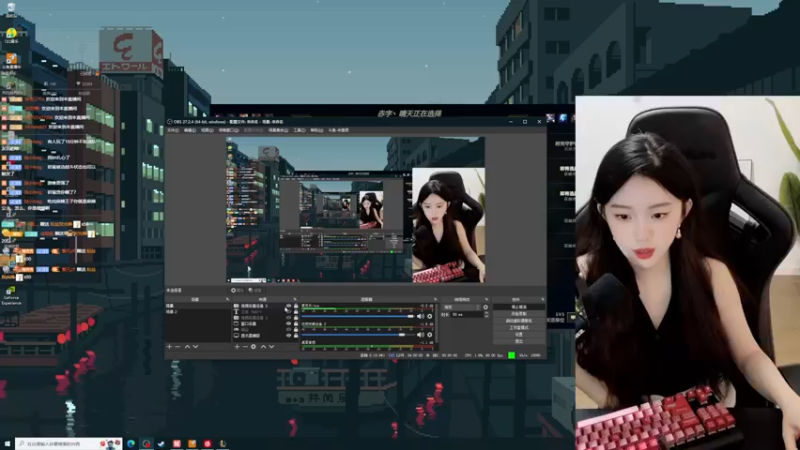800x450 pixels.
Task: Remove selected source with minus icon
Action: 245,346
